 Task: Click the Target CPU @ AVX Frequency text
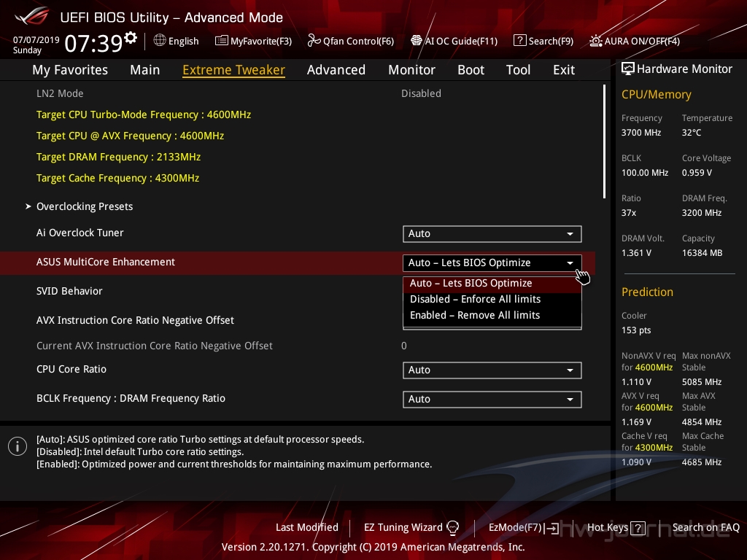(x=130, y=136)
